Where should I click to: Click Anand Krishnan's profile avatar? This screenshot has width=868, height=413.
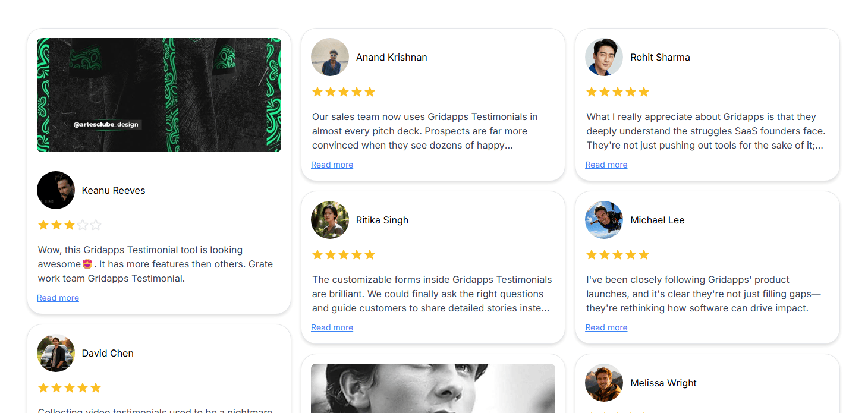click(x=330, y=57)
